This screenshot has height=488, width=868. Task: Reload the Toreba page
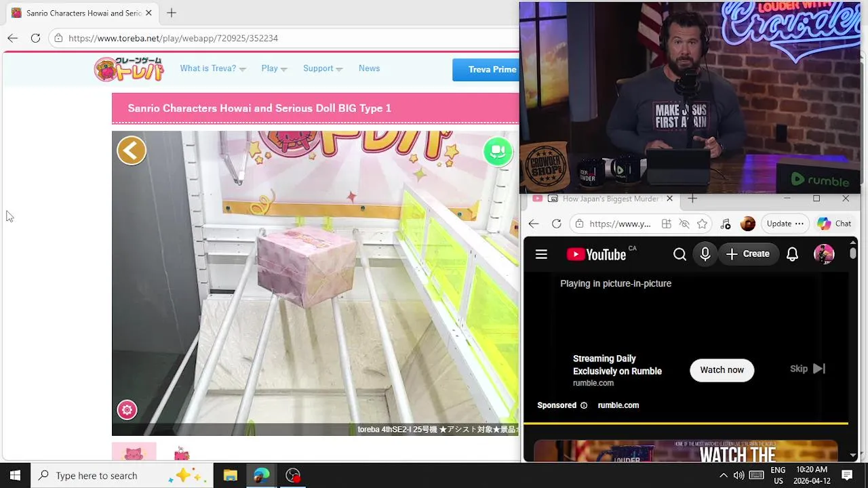[35, 38]
